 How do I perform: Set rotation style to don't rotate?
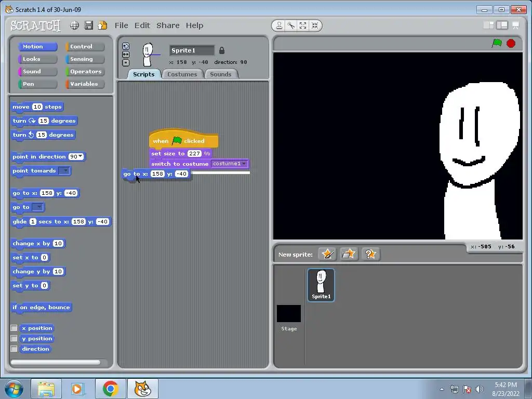126,62
